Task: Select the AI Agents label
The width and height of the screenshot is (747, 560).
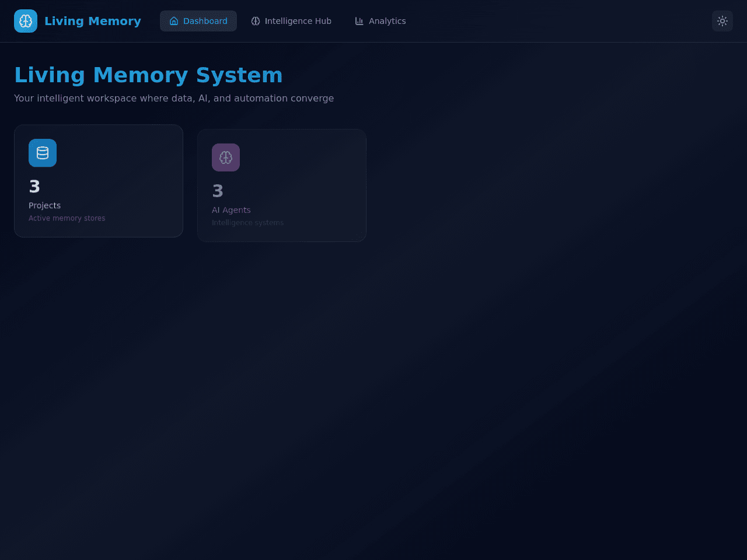Action: pos(231,210)
